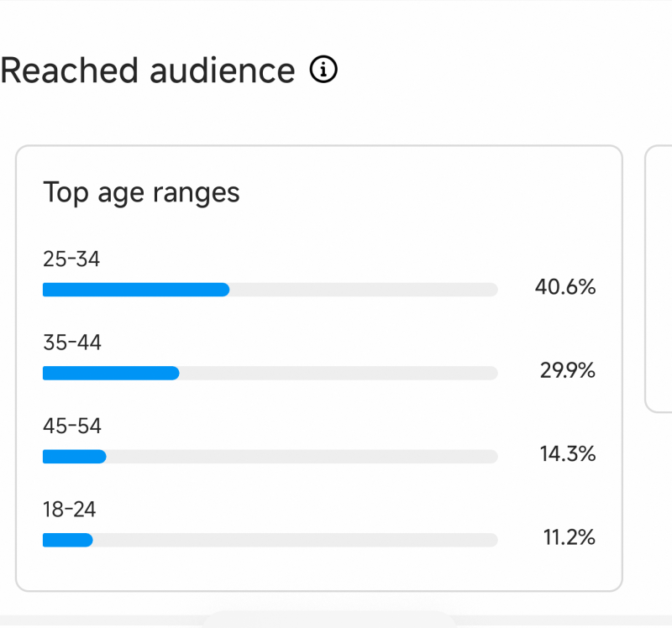The width and height of the screenshot is (672, 628).
Task: Click the blue filled part of 45-54 bar
Action: click(74, 457)
